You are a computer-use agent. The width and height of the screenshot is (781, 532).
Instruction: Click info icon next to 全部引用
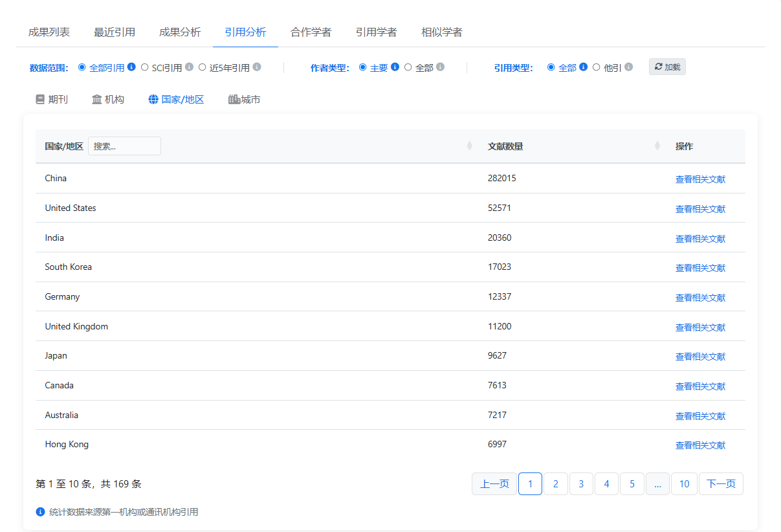click(131, 67)
